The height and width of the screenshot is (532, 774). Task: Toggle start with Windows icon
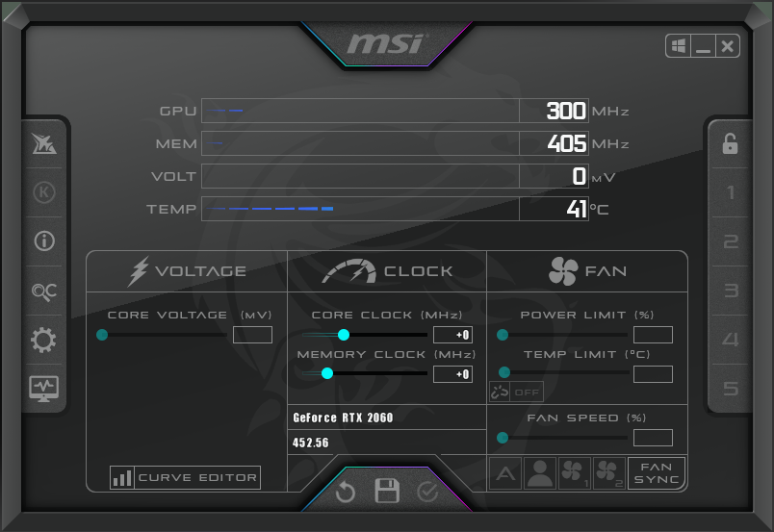click(678, 46)
